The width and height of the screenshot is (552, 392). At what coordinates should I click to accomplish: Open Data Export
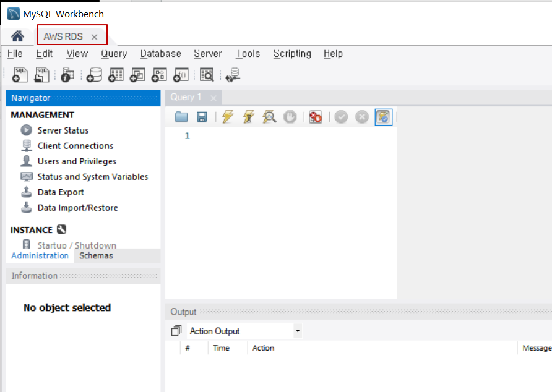(x=61, y=192)
